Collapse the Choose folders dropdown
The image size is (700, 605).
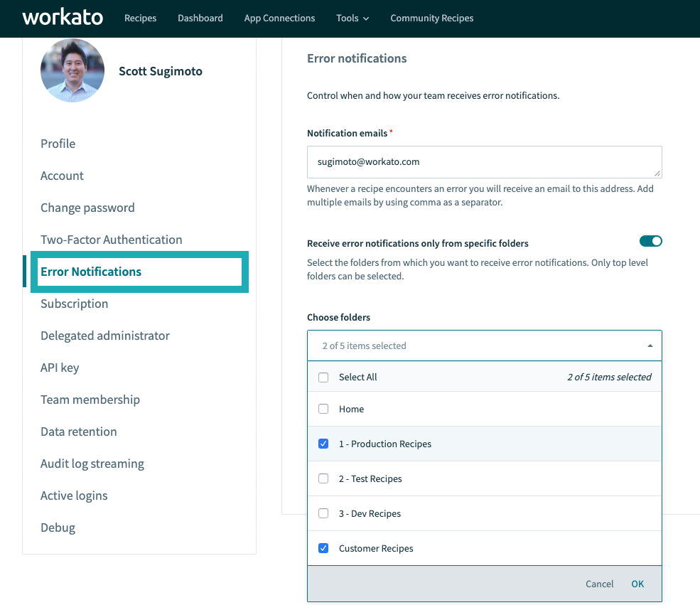point(485,346)
